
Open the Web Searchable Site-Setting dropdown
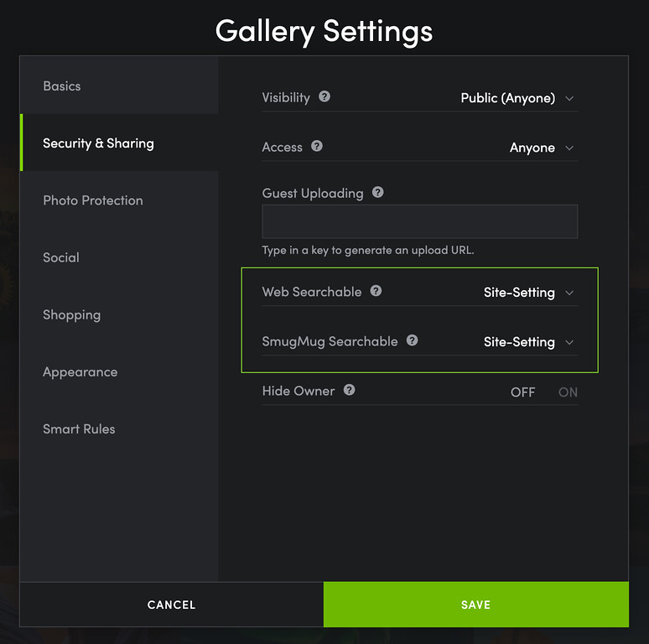click(x=528, y=293)
